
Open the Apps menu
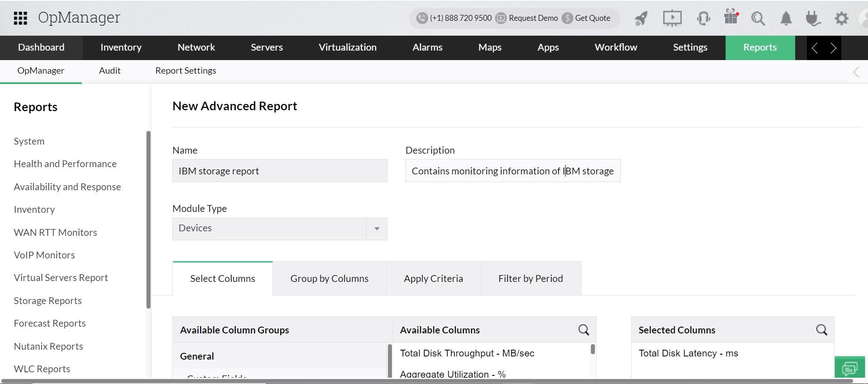pyautogui.click(x=548, y=47)
